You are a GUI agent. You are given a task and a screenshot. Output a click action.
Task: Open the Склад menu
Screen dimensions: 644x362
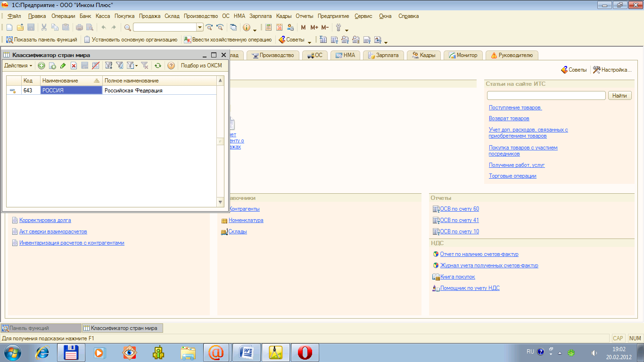(172, 16)
